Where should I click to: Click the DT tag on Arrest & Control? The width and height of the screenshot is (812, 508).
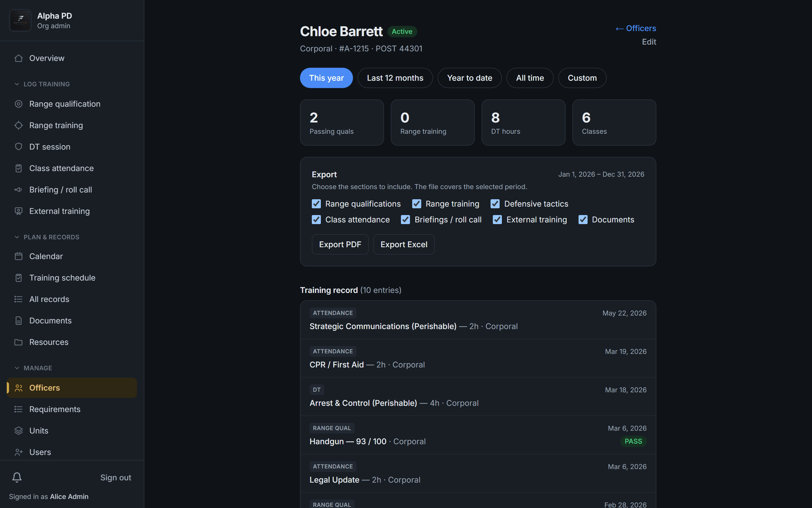pos(316,390)
